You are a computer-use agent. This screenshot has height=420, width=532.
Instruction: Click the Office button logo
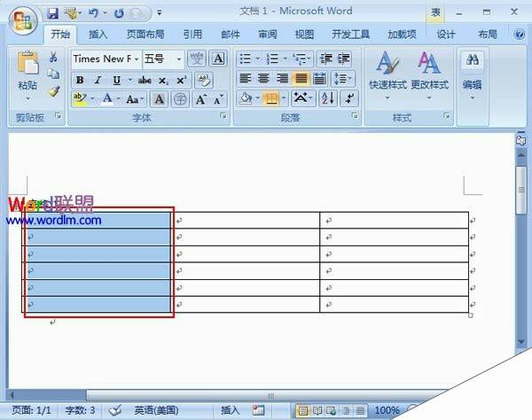click(x=23, y=21)
